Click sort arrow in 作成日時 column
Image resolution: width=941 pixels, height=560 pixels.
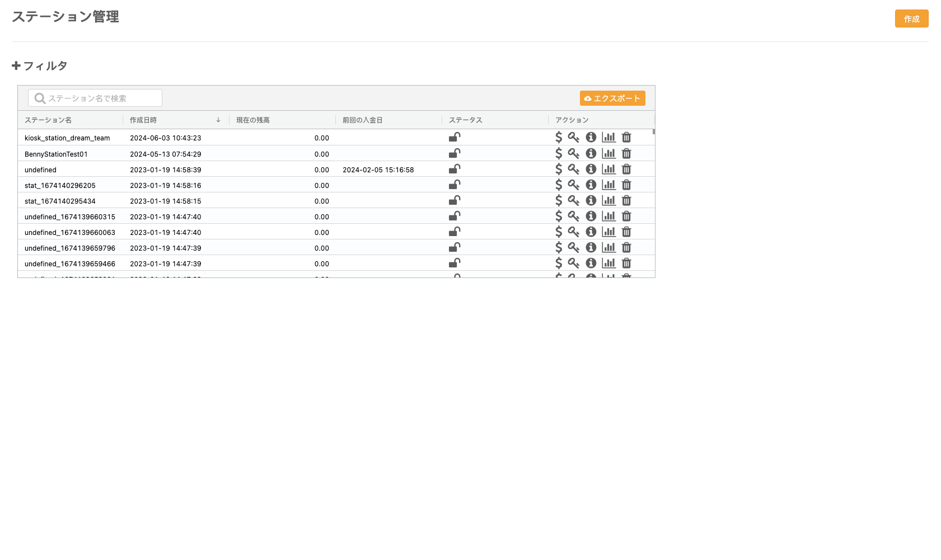[x=218, y=120]
